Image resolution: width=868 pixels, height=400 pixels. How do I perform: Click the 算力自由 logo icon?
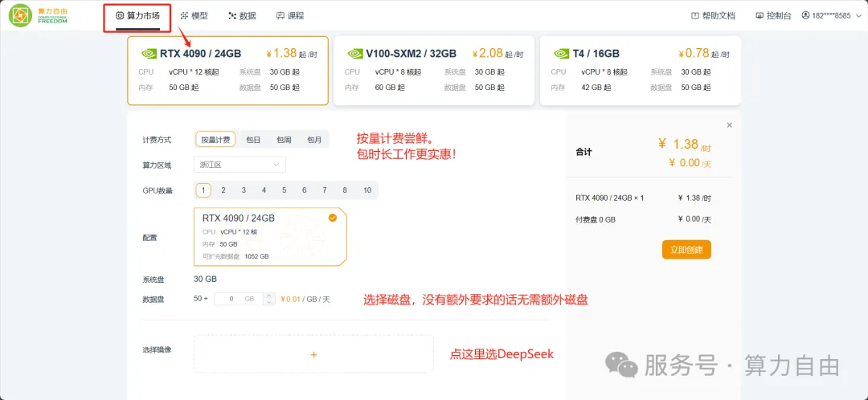(20, 15)
